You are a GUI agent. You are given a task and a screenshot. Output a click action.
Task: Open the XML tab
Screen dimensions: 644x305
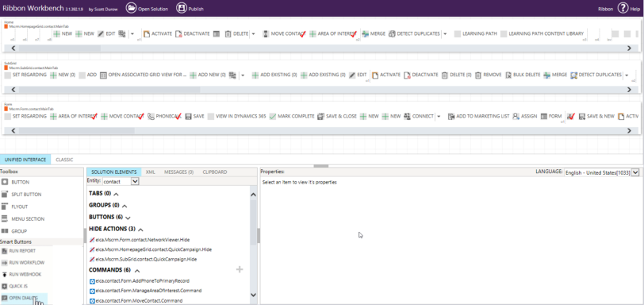point(151,172)
